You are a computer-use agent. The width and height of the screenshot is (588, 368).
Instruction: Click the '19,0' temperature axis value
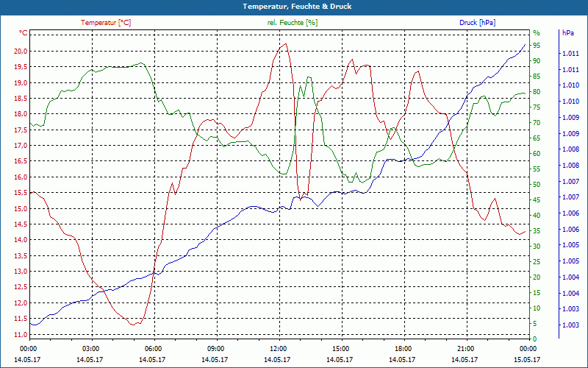point(21,82)
